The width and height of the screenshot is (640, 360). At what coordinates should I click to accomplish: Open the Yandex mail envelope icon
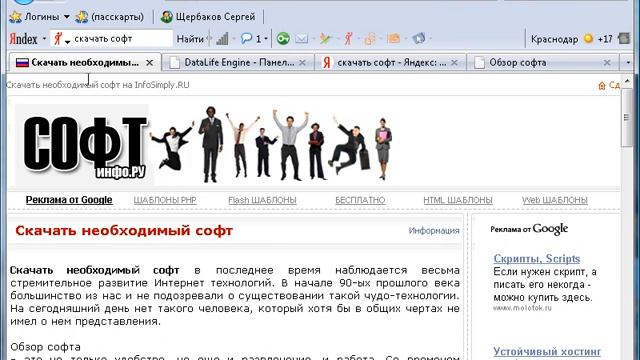[x=302, y=39]
